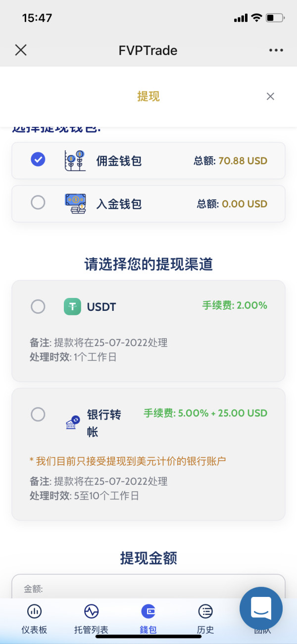Tap the bank transfer building icon

click(x=73, y=422)
